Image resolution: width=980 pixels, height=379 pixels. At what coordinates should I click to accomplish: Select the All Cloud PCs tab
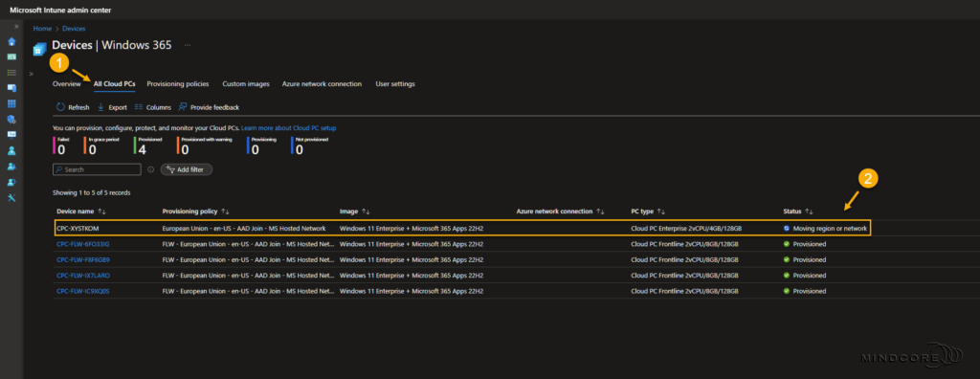(x=115, y=84)
